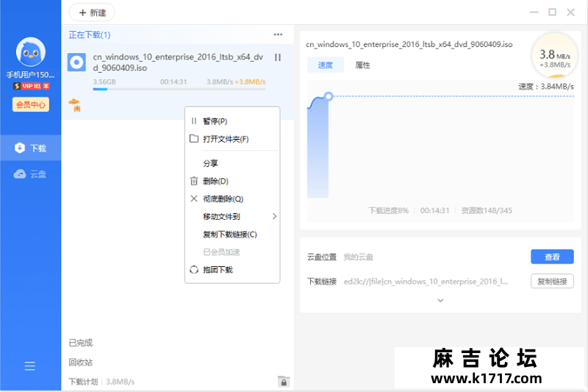Choose 暂停(P) from context menu
Screen dimensions: 588x392
(x=232, y=121)
